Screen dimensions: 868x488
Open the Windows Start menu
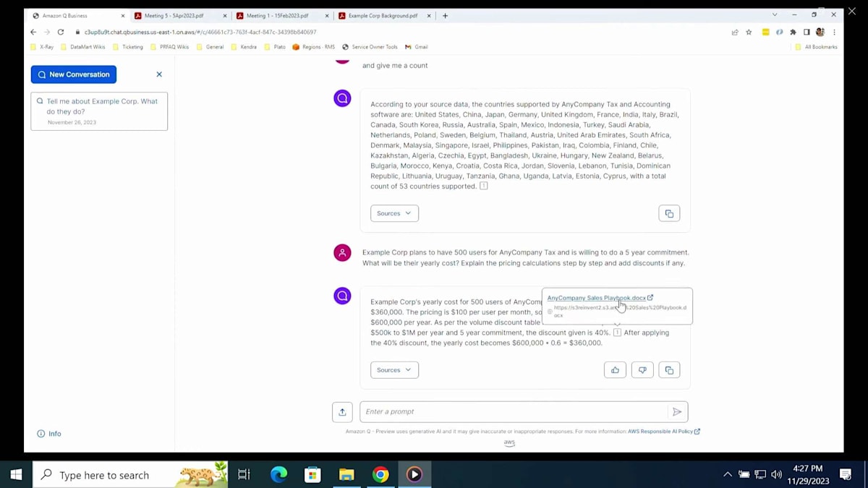click(x=16, y=475)
